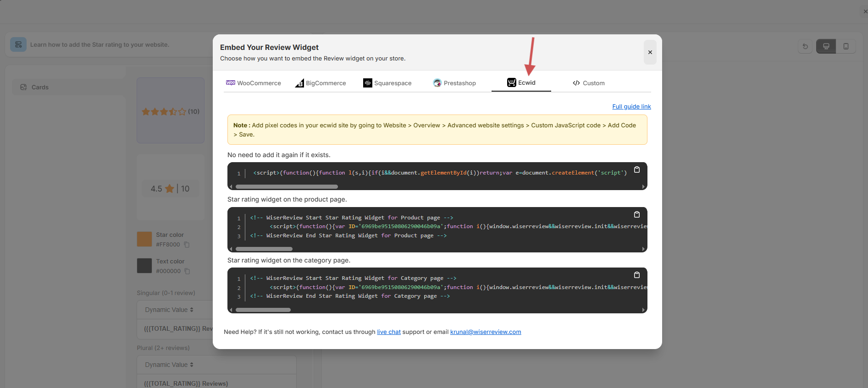Open live chat support link
The height and width of the screenshot is (388, 868).
388,332
